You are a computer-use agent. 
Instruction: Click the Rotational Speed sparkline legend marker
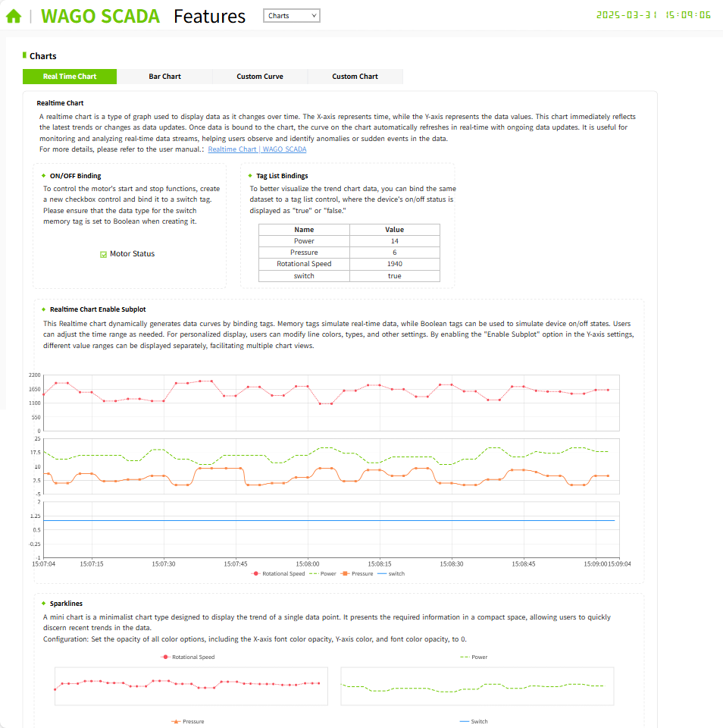click(164, 657)
